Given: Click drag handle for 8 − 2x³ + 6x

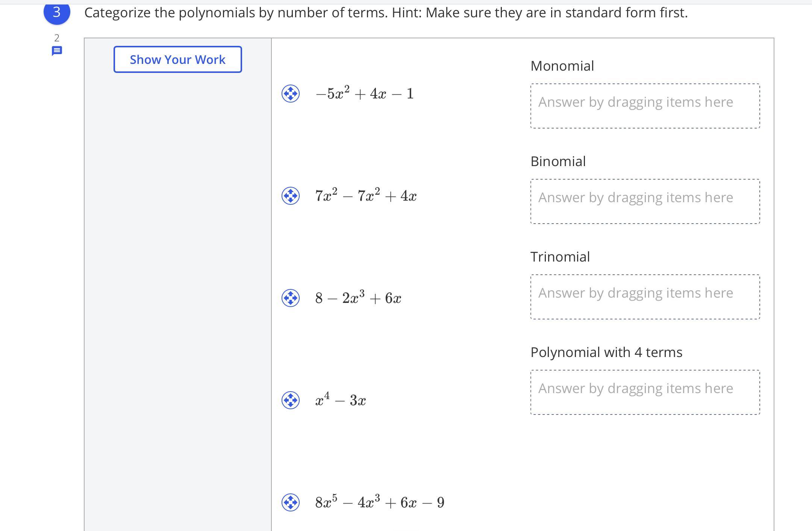Looking at the screenshot, I should 291,298.
